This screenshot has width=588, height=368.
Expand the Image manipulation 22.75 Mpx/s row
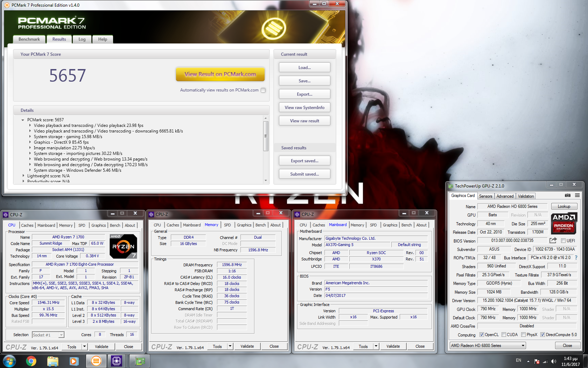tap(30, 148)
